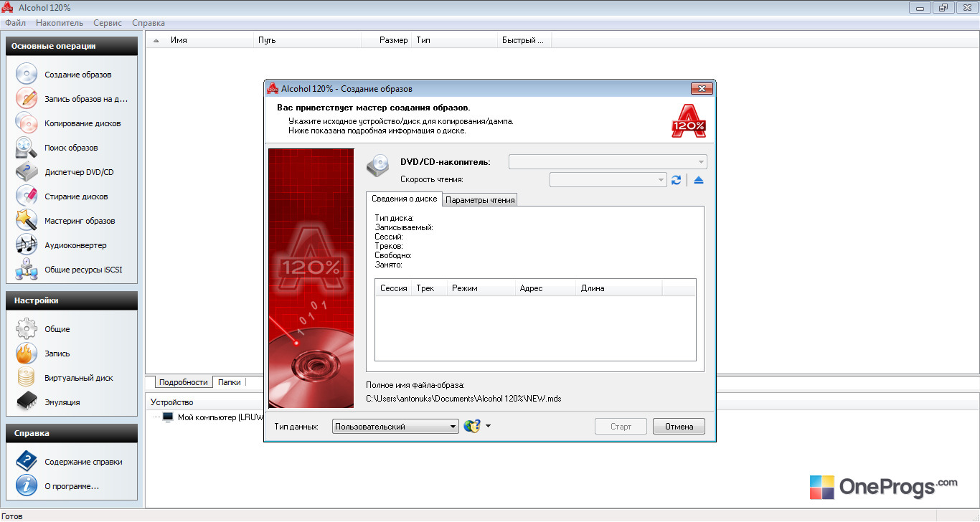
Task: Click the Виртуальный диск settings link
Action: pyautogui.click(x=79, y=378)
